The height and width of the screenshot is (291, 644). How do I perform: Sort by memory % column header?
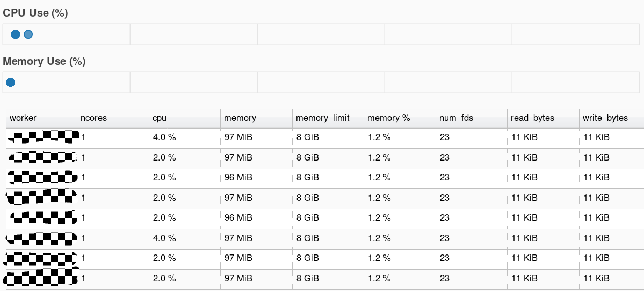point(389,118)
